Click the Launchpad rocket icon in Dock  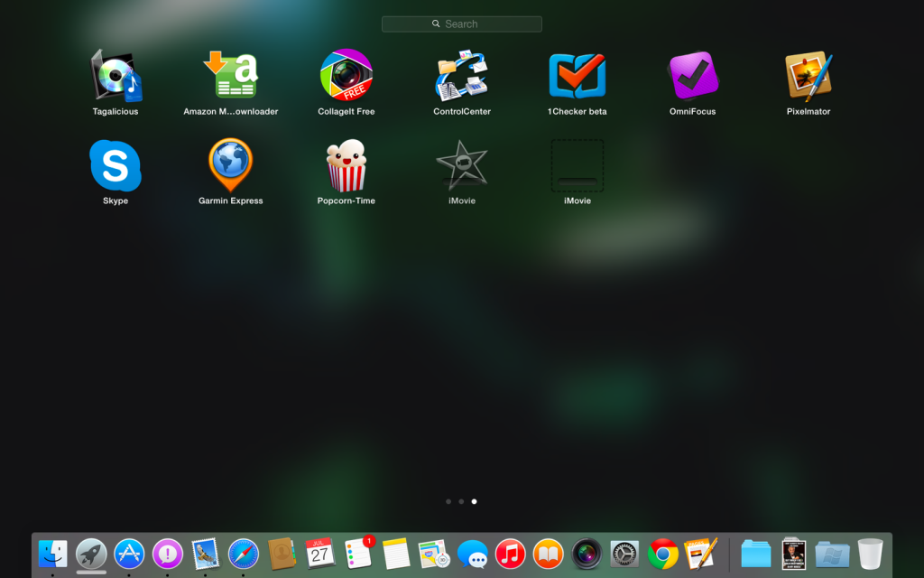point(91,554)
